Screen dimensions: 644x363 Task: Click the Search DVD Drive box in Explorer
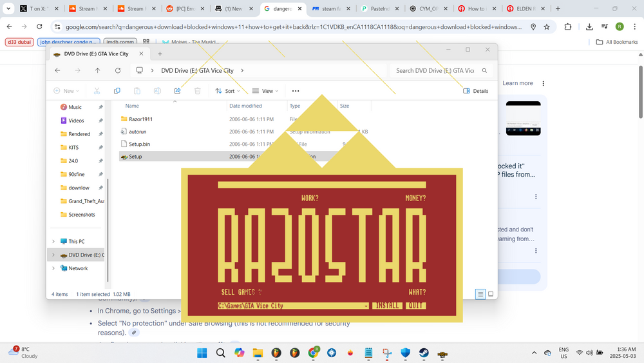click(x=441, y=70)
